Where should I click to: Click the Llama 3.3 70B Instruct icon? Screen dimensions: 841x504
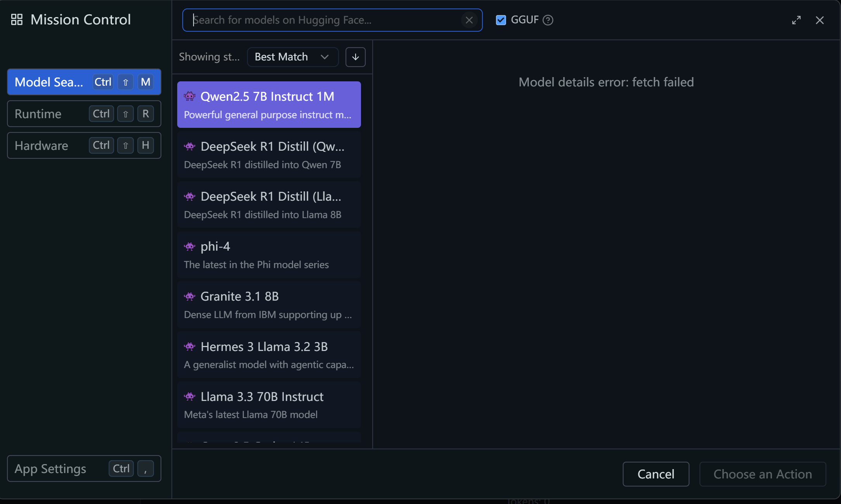coord(190,396)
